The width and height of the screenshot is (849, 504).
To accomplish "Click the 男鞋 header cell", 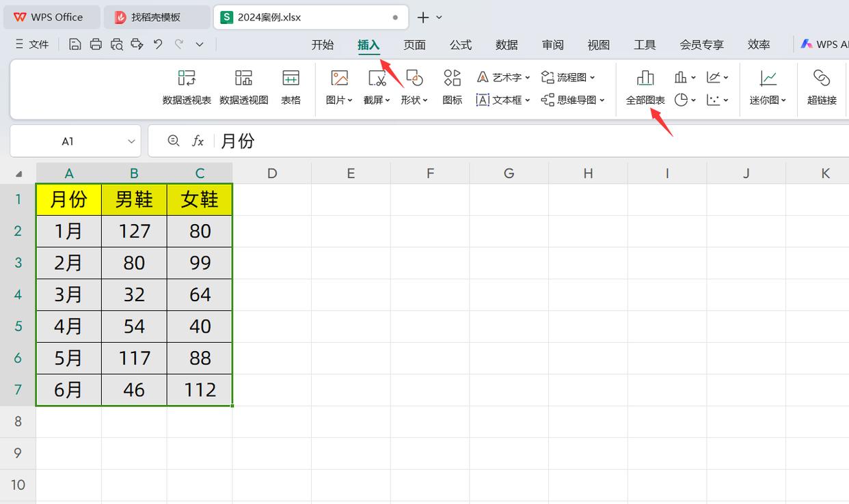I will click(x=134, y=199).
